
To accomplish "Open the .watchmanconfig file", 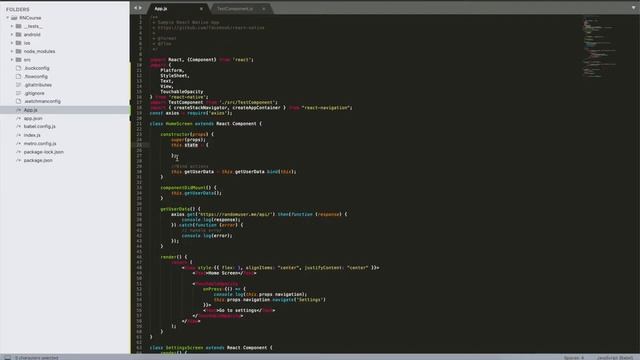I will point(42,101).
